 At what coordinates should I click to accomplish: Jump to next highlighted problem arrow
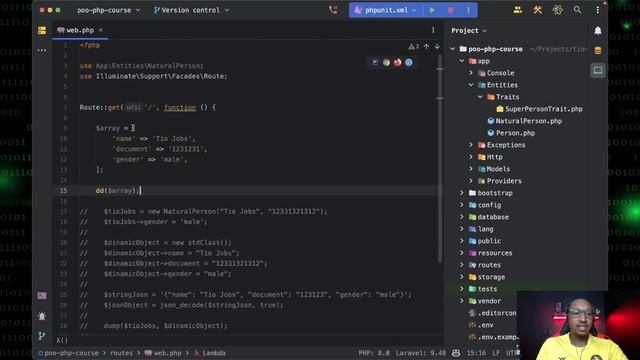(437, 47)
